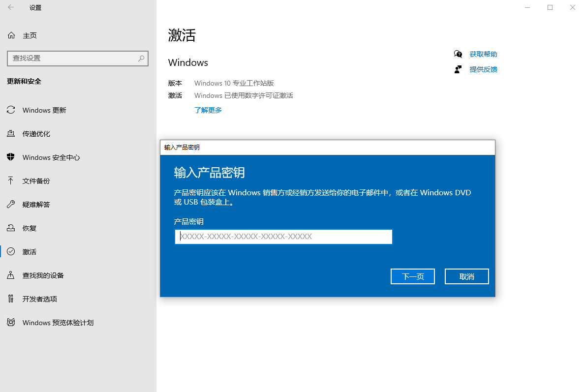Select 文件备份 in the sidebar
This screenshot has width=584, height=392.
point(36,181)
